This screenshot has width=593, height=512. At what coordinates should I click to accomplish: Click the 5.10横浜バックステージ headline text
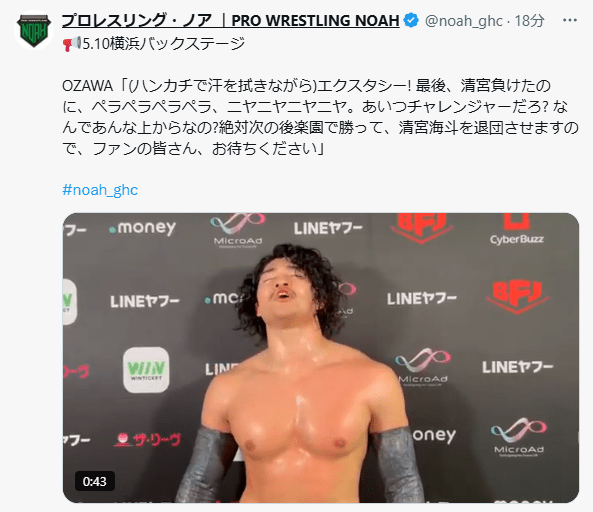coord(163,44)
